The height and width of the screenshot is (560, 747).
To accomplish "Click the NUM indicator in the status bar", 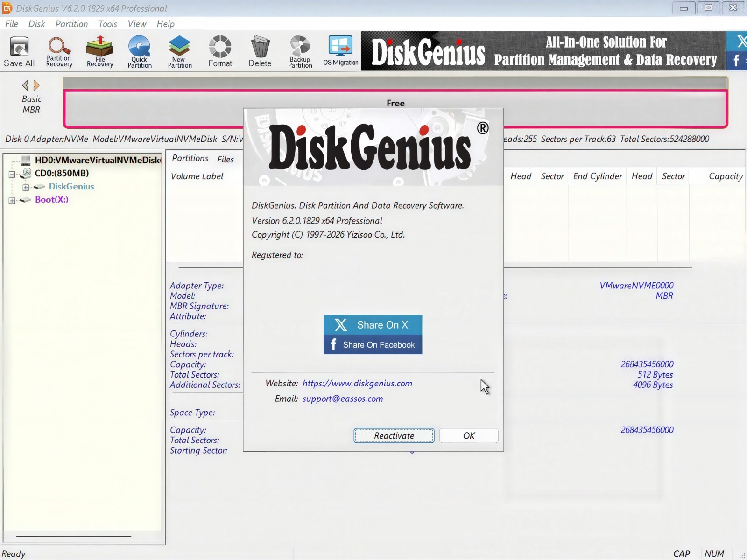I will click(714, 553).
